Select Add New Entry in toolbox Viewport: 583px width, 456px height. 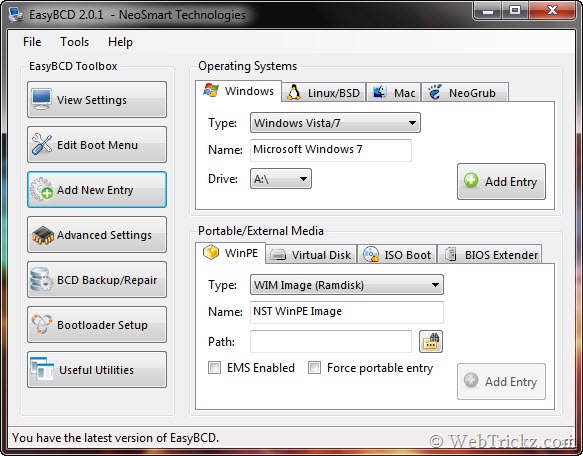pos(97,189)
